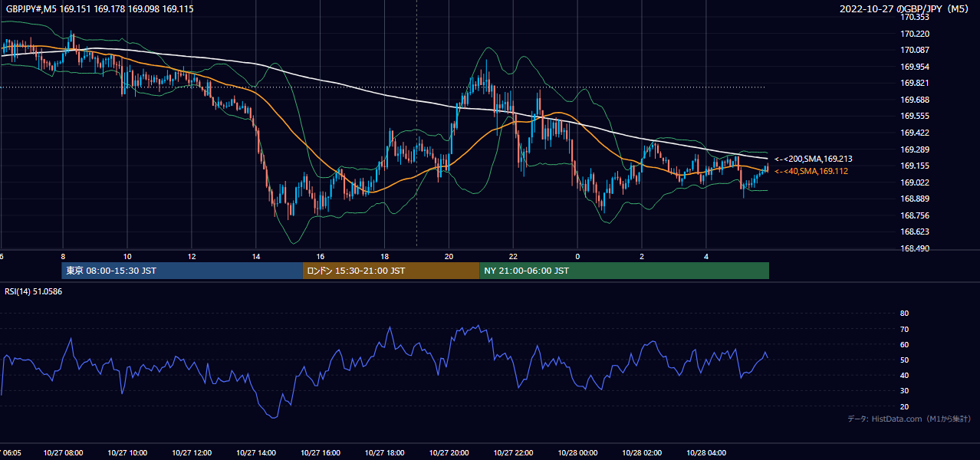Click the RSI scale value 80
Image resolution: width=980 pixels, height=460 pixels.
pos(904,314)
